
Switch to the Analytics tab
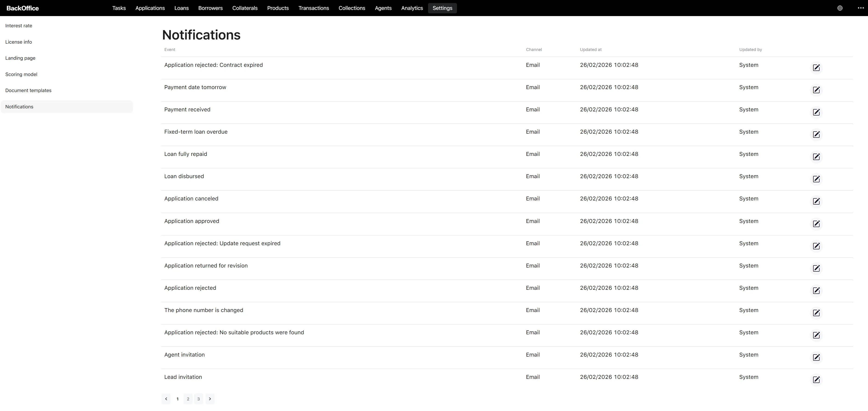[412, 8]
